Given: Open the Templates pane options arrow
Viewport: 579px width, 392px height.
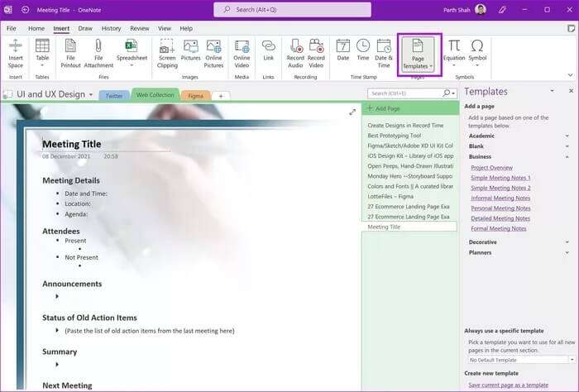Looking at the screenshot, I should [552, 91].
